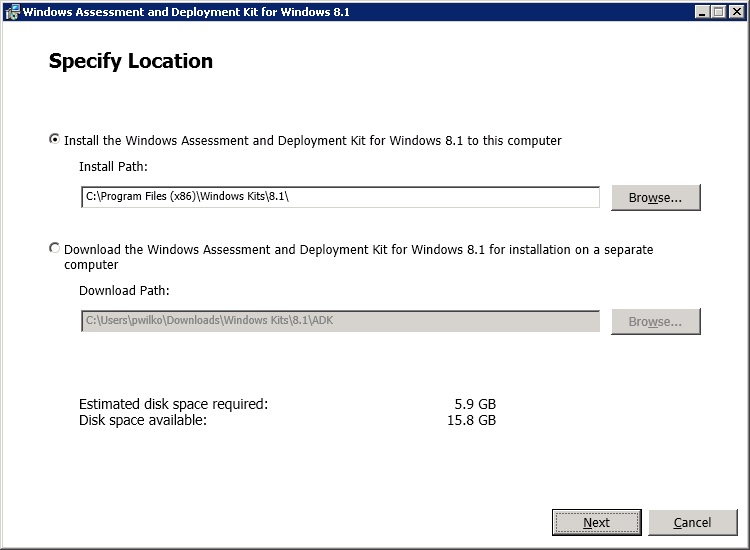Click the 'Specify Location' heading

point(131,61)
